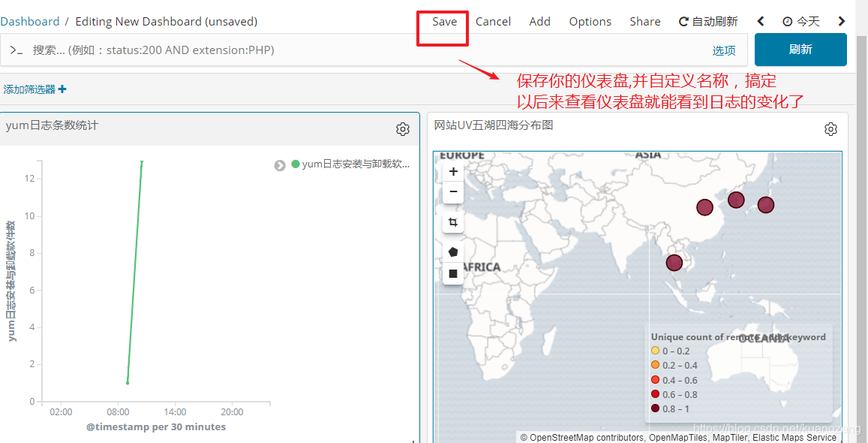Image resolution: width=868 pixels, height=443 pixels.
Task: Click the 选项 link in search bar
Action: click(x=724, y=51)
